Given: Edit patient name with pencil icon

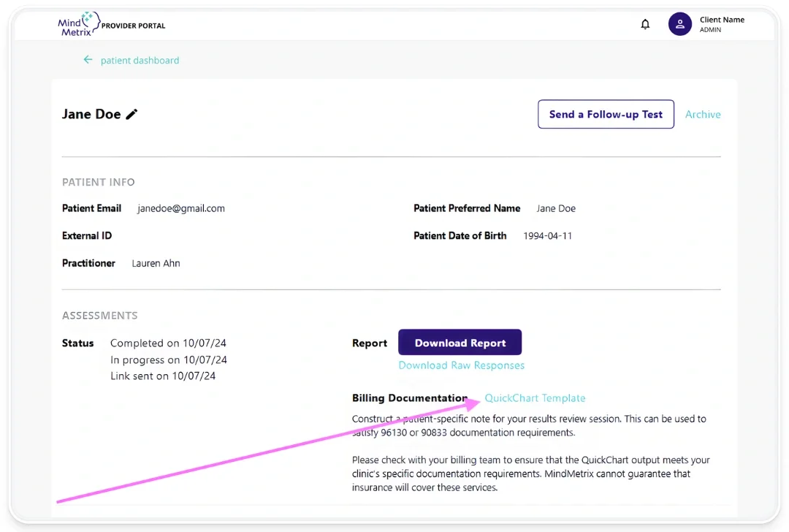Looking at the screenshot, I should (131, 114).
